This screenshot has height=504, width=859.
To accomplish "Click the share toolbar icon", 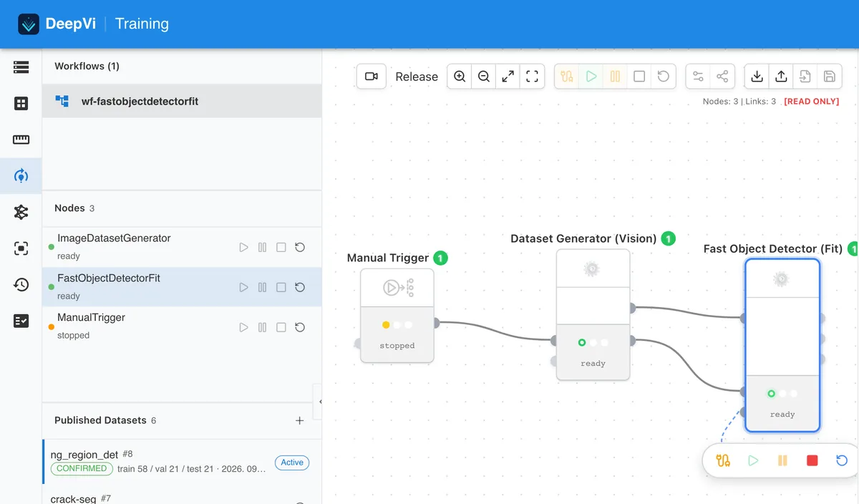I will pos(722,77).
